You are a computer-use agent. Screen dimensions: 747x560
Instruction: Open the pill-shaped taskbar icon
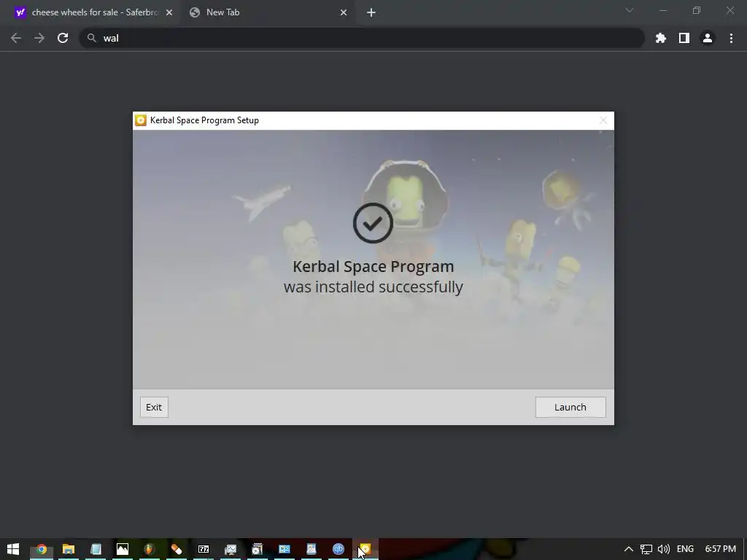[177, 549]
